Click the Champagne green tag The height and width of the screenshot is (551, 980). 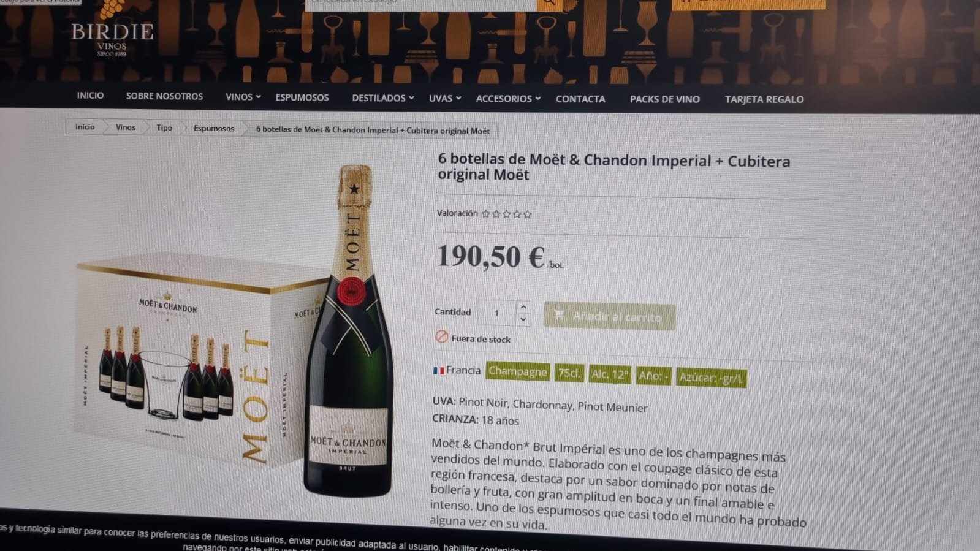pyautogui.click(x=517, y=372)
